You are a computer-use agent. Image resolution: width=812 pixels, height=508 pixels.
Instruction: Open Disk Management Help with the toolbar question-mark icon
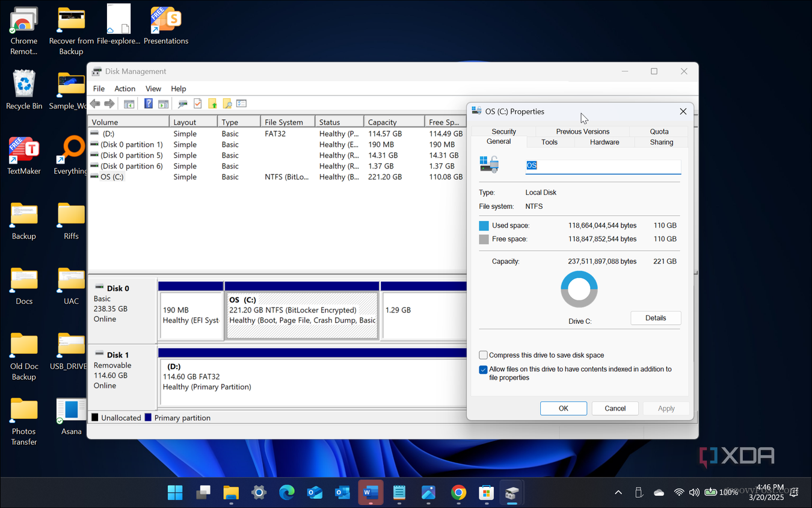(148, 104)
